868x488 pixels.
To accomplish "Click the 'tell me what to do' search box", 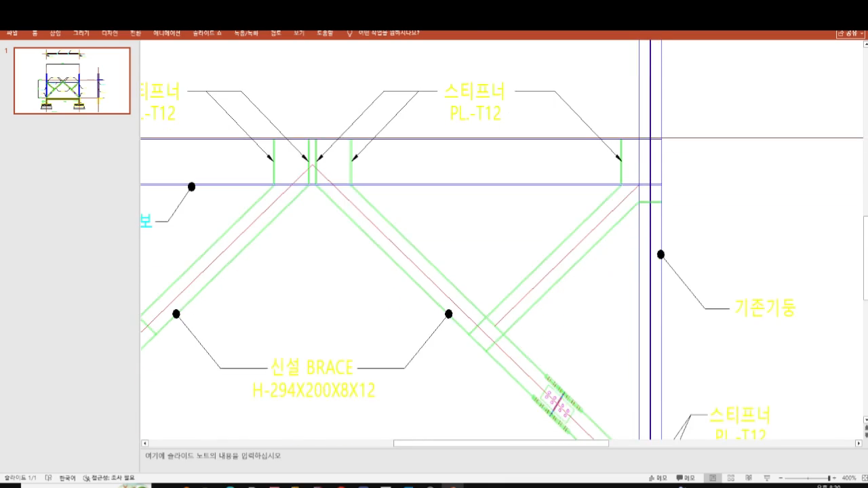I will click(389, 33).
